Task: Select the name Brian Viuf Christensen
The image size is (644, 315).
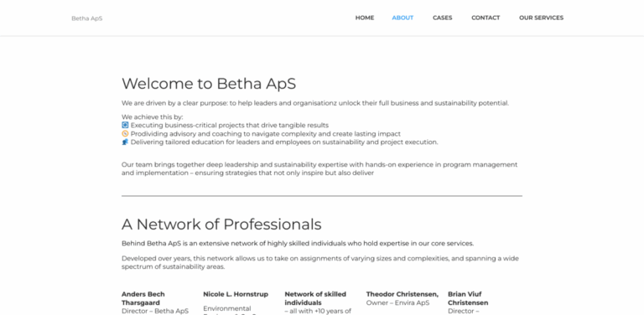Action: click(x=468, y=298)
